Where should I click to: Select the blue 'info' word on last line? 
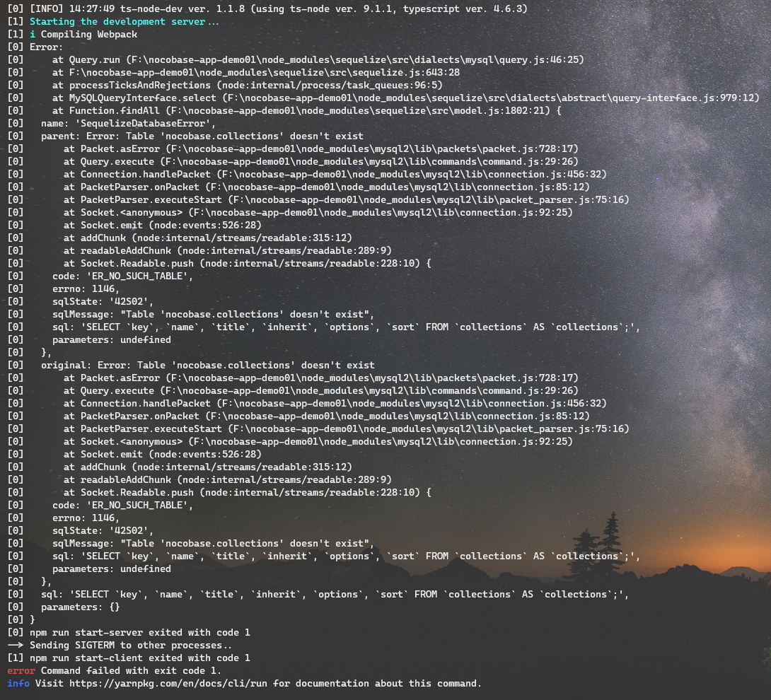18,683
